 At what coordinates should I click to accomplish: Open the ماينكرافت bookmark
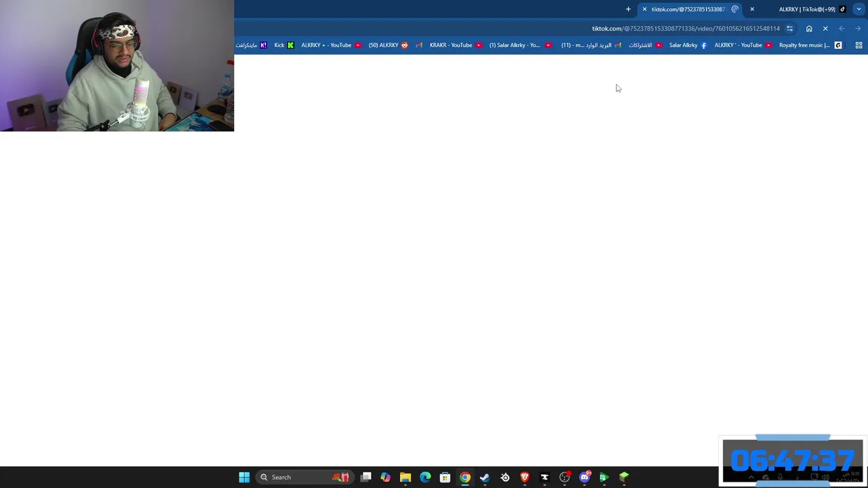pos(251,45)
